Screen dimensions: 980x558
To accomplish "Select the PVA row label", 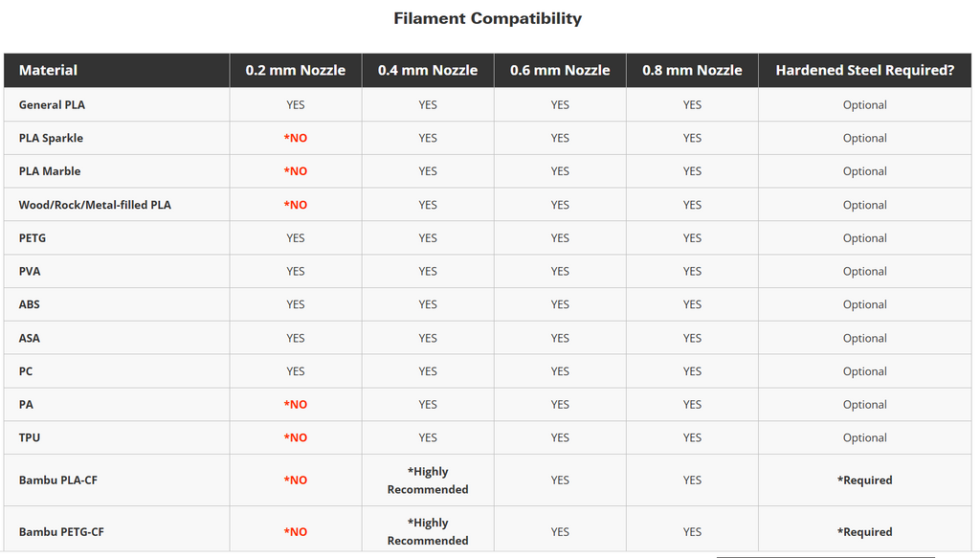I will 30,271.
